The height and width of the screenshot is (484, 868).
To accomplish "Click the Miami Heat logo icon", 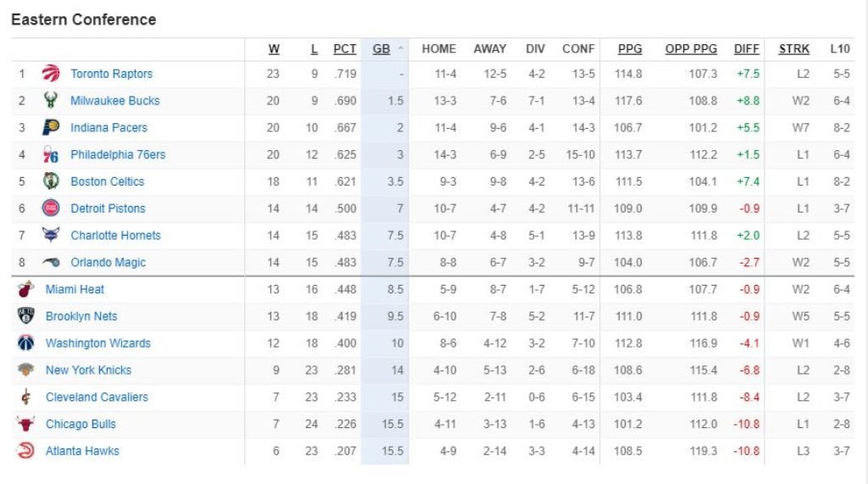I will pyautogui.click(x=25, y=290).
